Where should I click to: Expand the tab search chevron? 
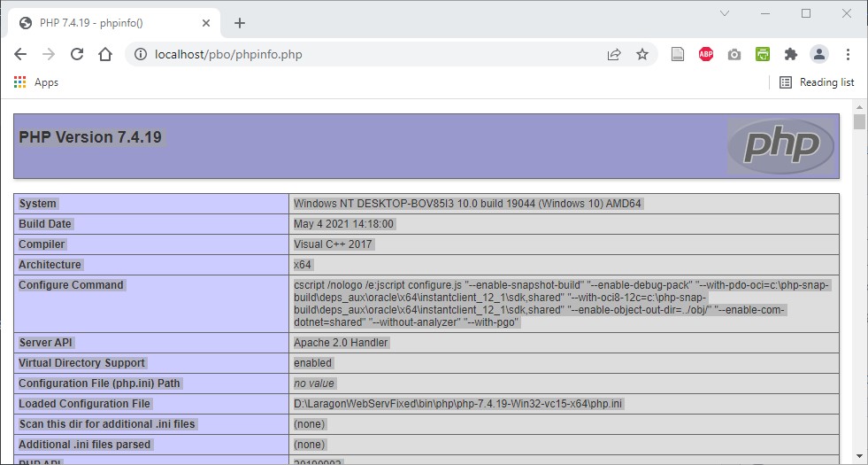tap(724, 13)
